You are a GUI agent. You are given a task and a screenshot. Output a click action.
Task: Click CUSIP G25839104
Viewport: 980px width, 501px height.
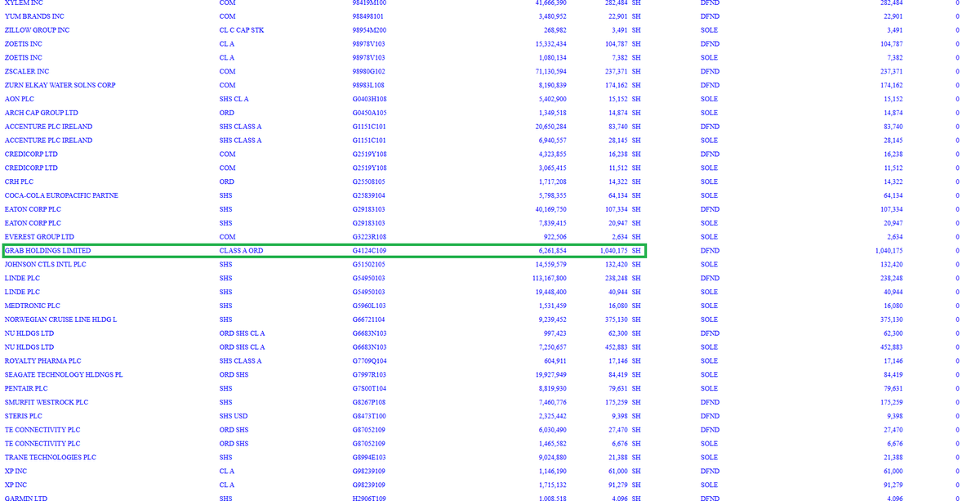369,195
